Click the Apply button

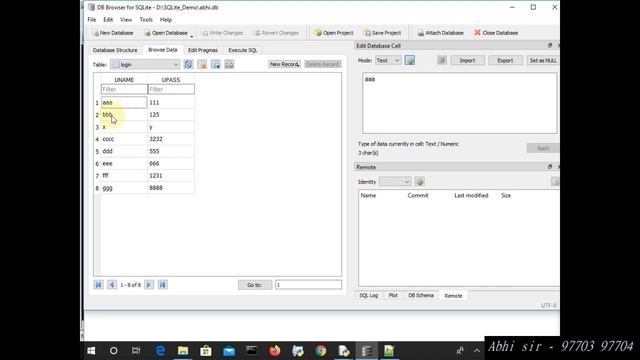point(543,148)
